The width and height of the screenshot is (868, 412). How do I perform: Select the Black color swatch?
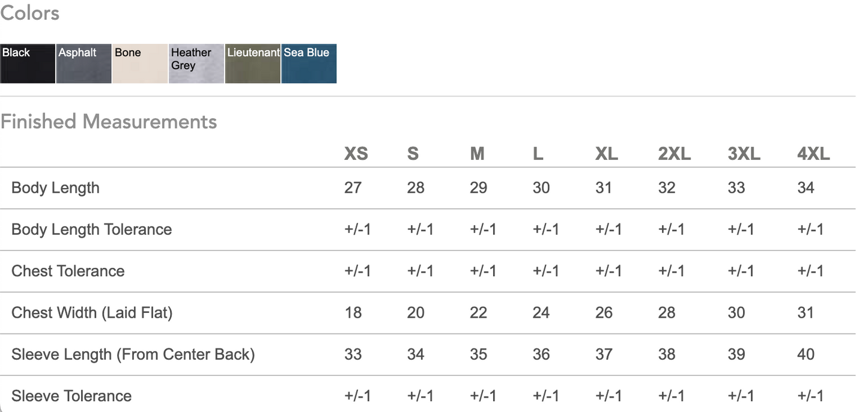pos(28,63)
